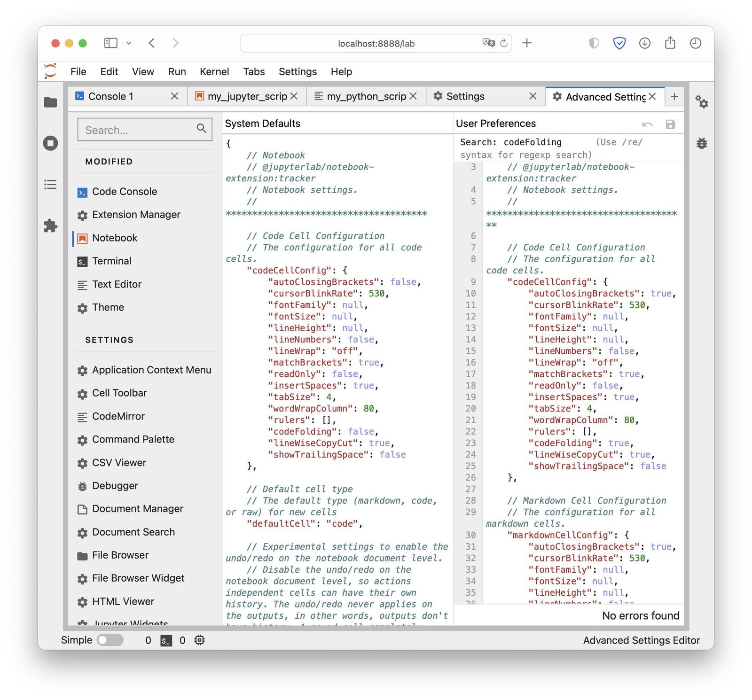Open the Extension Manager puzzle icon
The width and height of the screenshot is (752, 700).
point(50,226)
